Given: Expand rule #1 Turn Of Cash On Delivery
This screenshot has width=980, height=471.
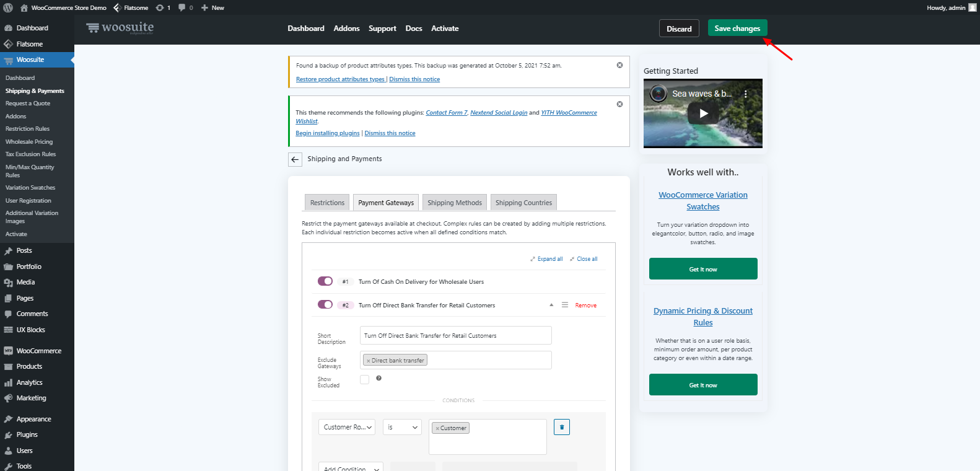Looking at the screenshot, I should 421,281.
